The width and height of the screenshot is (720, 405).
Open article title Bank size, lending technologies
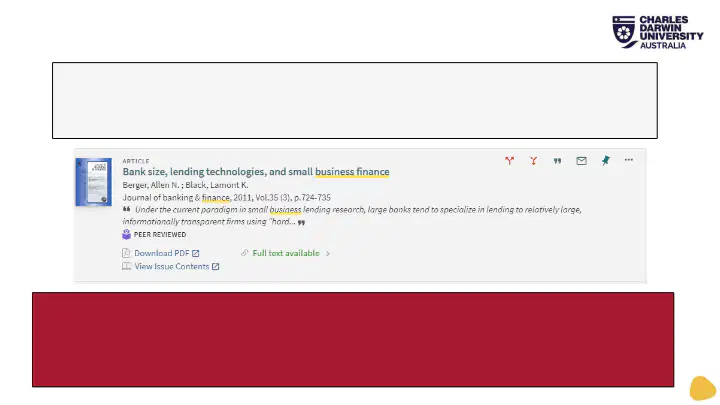[256, 172]
